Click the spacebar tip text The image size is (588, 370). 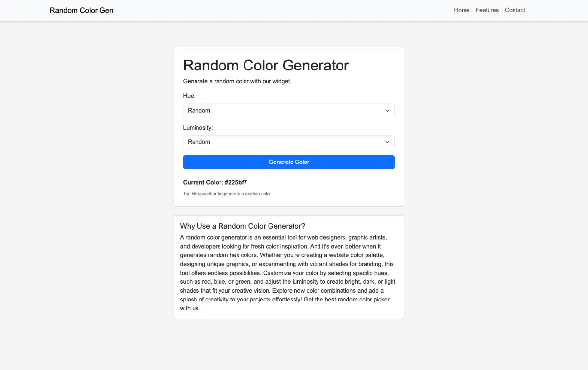[227, 193]
